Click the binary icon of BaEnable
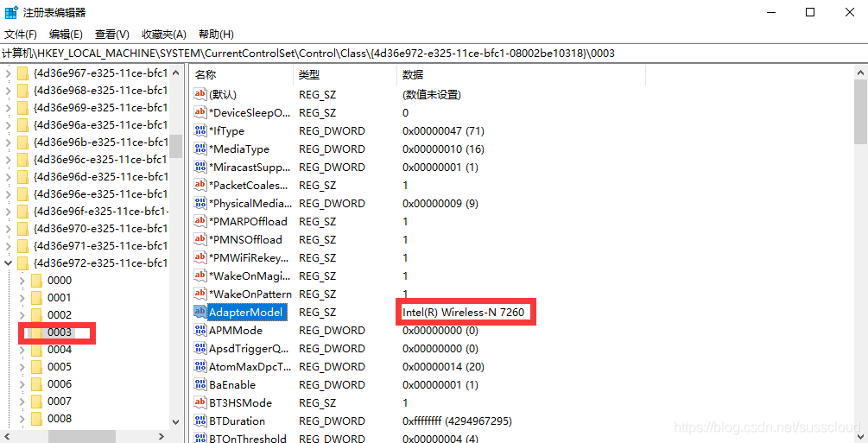The image size is (868, 443). (x=200, y=384)
